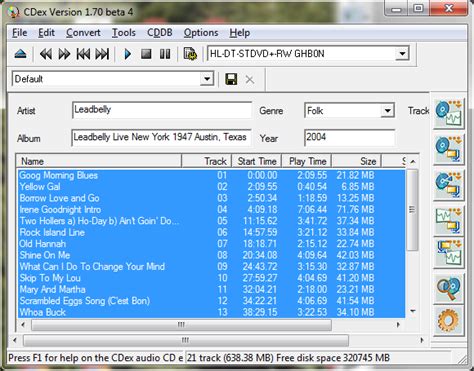Viewport: 474px width, 371px height.
Task: Sort the track list by Name column
Action: 99,161
